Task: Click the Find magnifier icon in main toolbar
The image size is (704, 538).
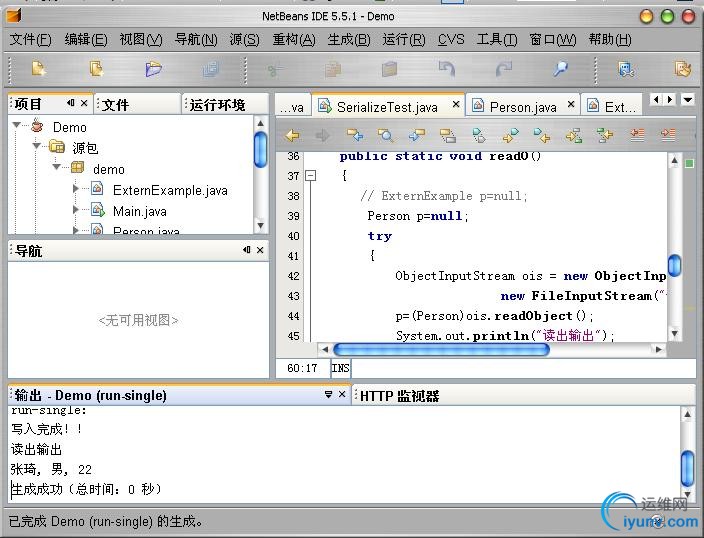Action: (560, 69)
